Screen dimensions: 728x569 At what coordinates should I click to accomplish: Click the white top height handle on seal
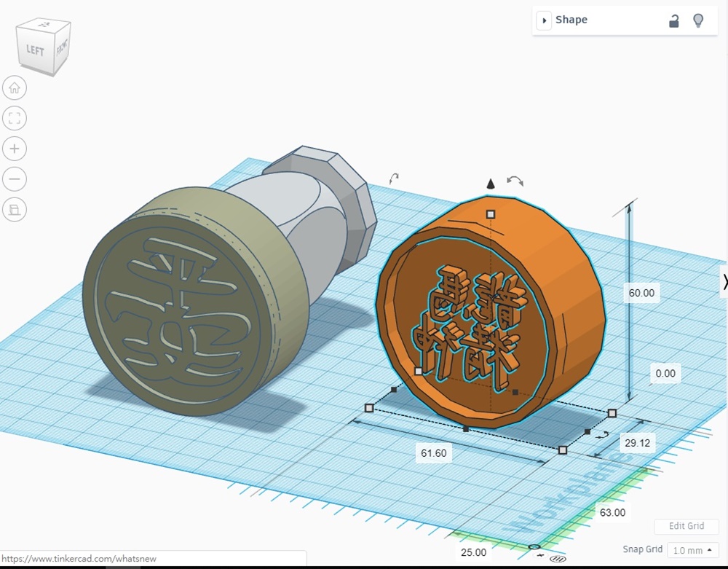tap(491, 214)
